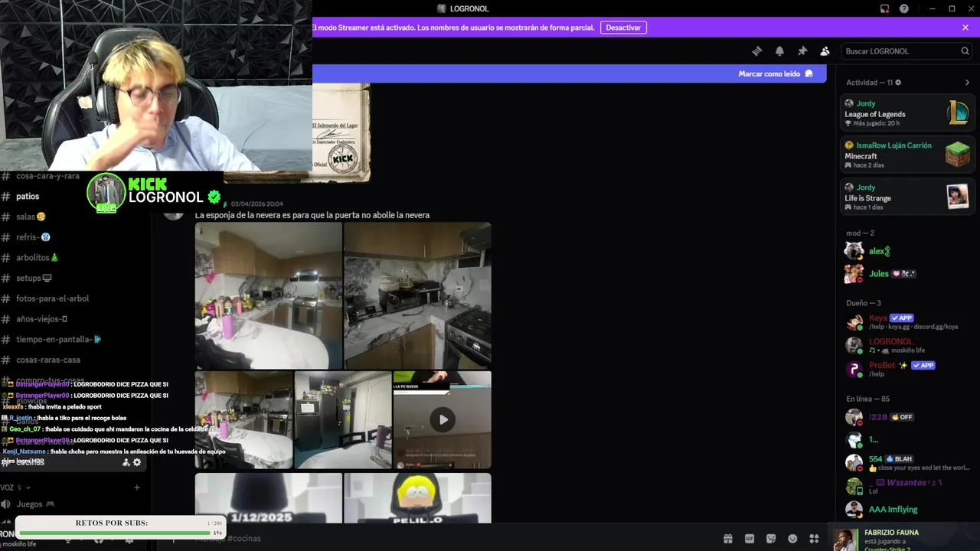This screenshot has height=551, width=980.
Task: Click Marcar como leído button
Action: 776,74
